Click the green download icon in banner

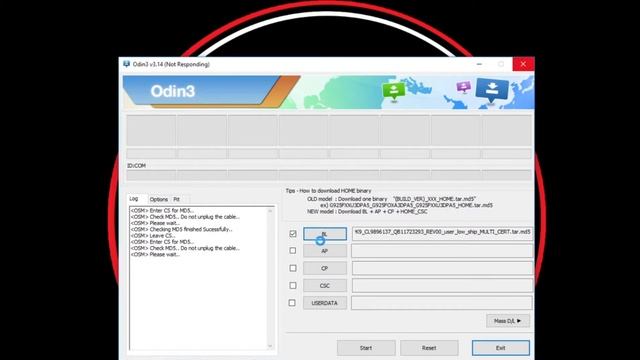pos(393,91)
